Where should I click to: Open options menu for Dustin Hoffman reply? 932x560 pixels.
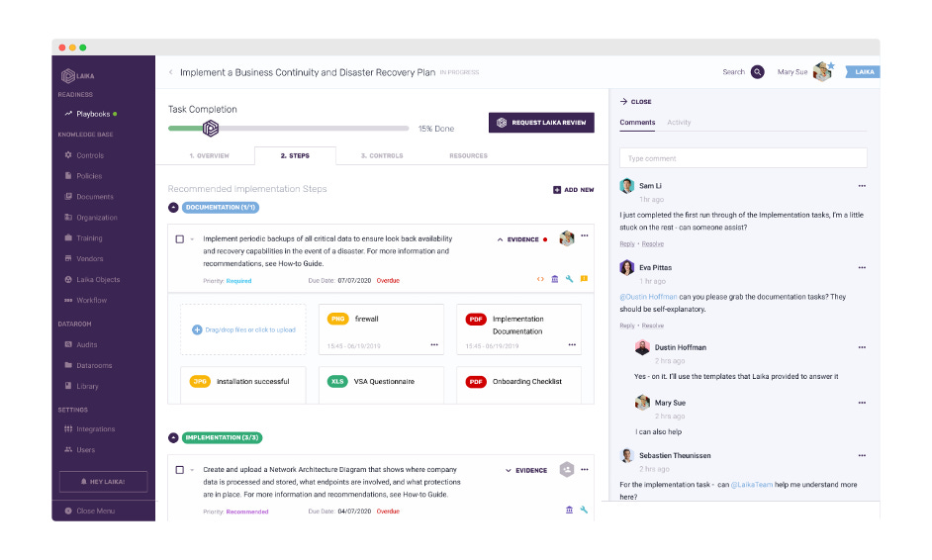tap(862, 347)
